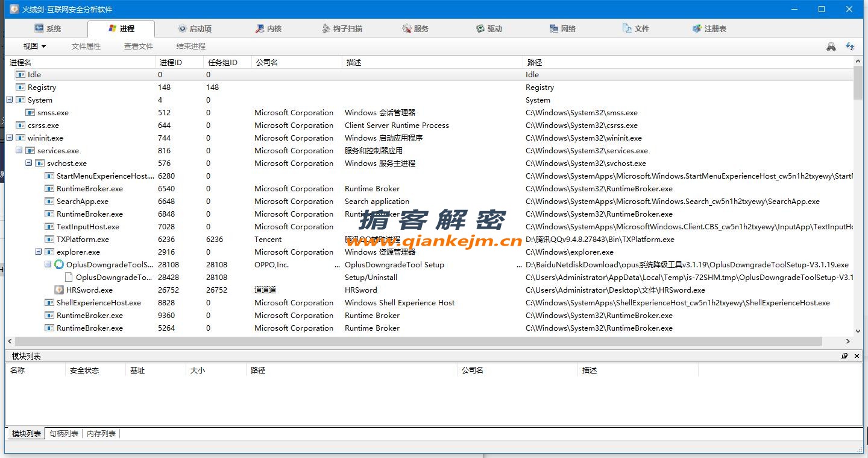The width and height of the screenshot is (868, 458).
Task: Sort by 任务组ID column header
Action: pyautogui.click(x=227, y=62)
